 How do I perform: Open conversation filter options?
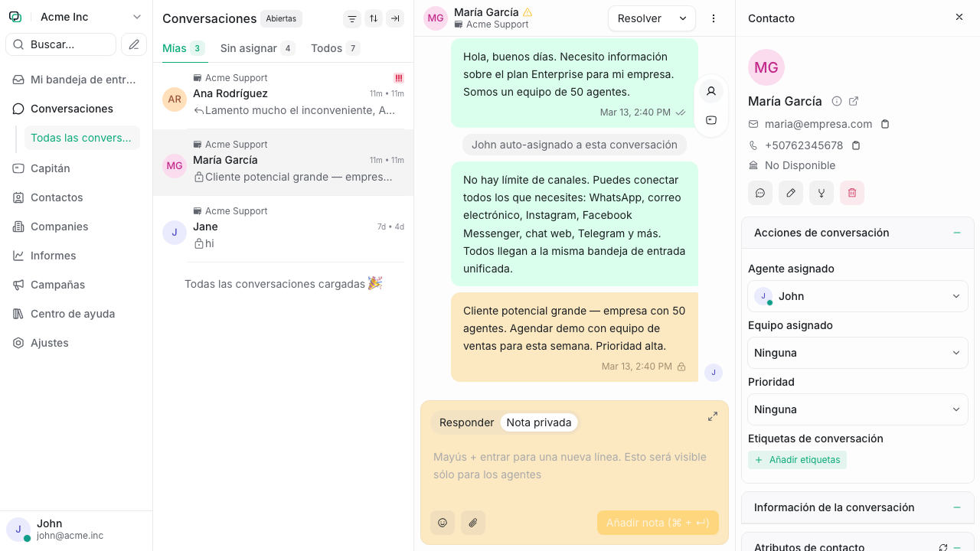(352, 18)
